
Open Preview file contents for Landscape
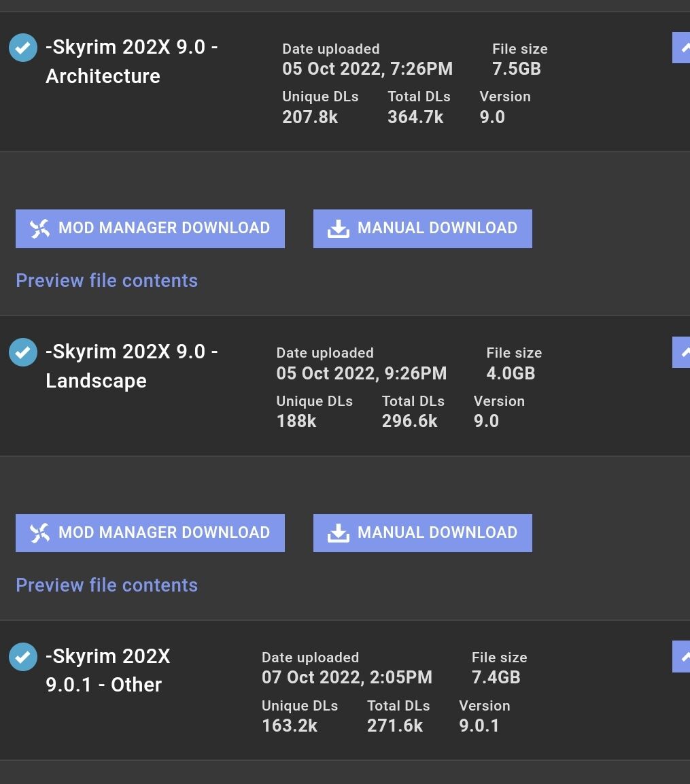pyautogui.click(x=107, y=585)
